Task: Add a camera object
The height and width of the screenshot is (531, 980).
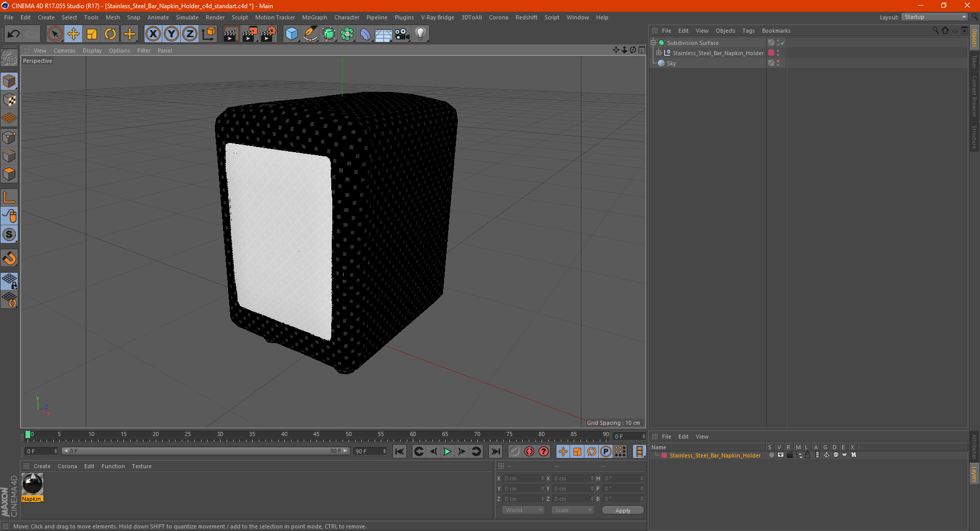Action: 402,34
